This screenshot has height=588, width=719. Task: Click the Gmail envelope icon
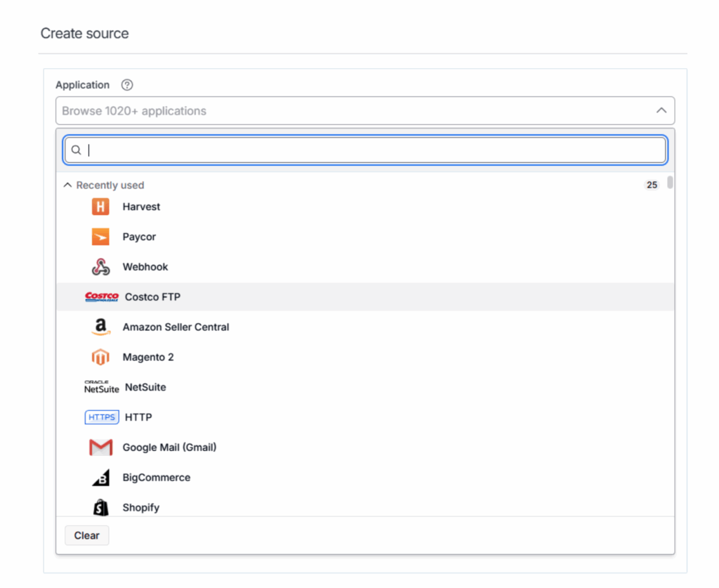point(100,447)
